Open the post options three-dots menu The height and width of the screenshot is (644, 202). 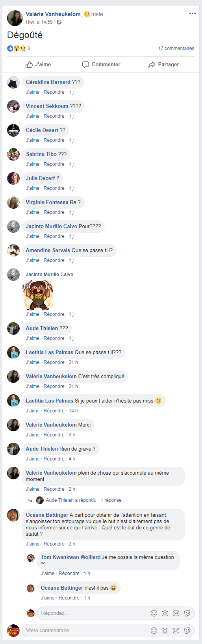(x=192, y=13)
